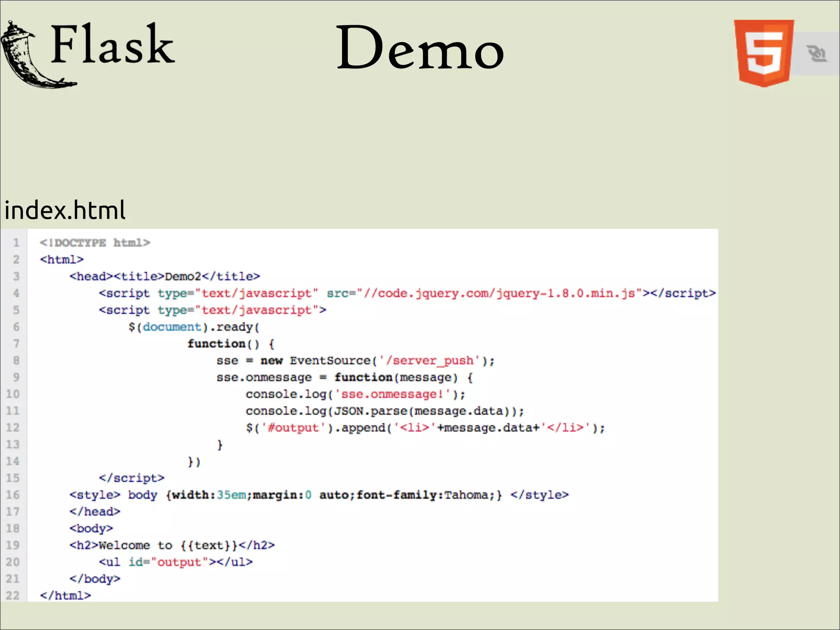This screenshot has width=840, height=630.
Task: Click the '<script type="text/javascript">' line 5
Action: (x=212, y=310)
